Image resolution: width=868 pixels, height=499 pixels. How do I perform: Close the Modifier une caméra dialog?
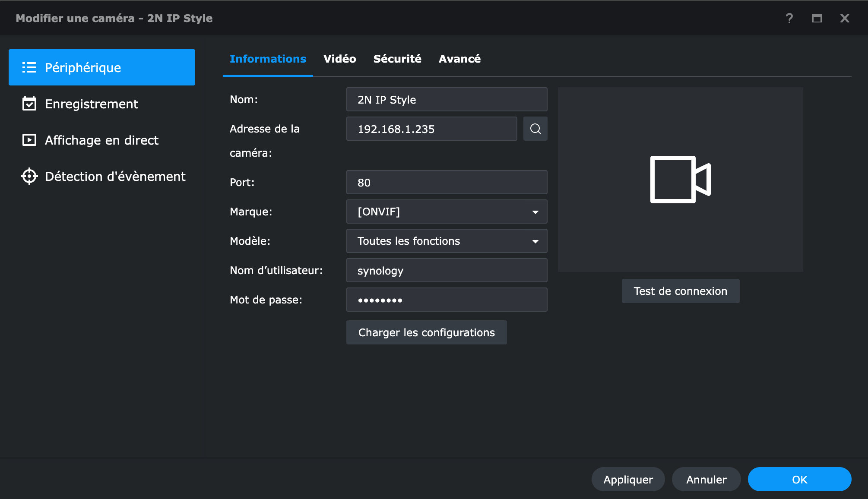(x=845, y=18)
